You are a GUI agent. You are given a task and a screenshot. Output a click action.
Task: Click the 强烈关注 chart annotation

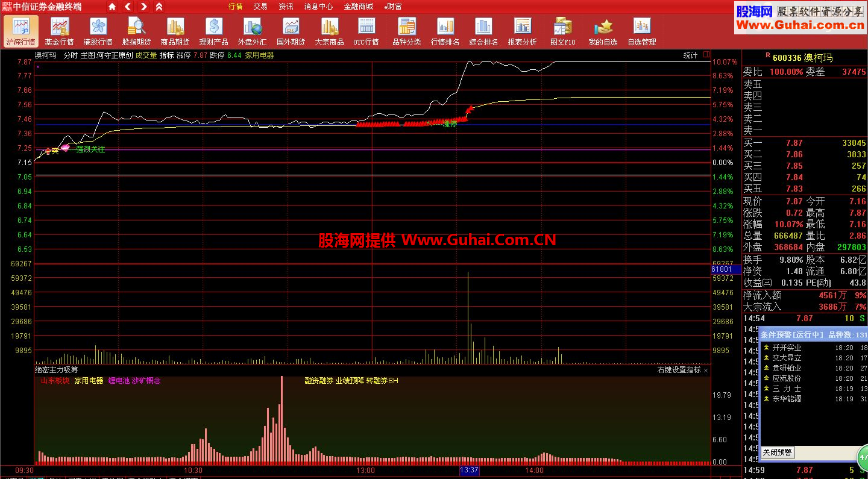tap(90, 149)
